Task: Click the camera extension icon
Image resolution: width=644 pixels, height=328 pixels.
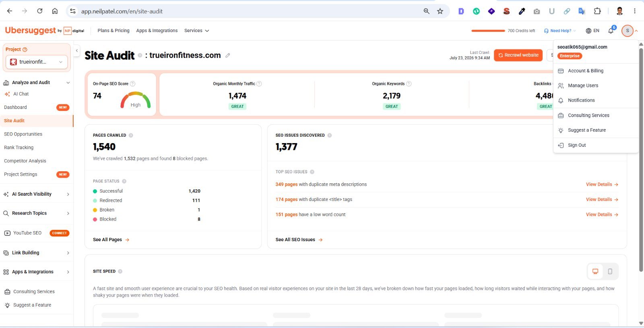Action: (x=537, y=11)
